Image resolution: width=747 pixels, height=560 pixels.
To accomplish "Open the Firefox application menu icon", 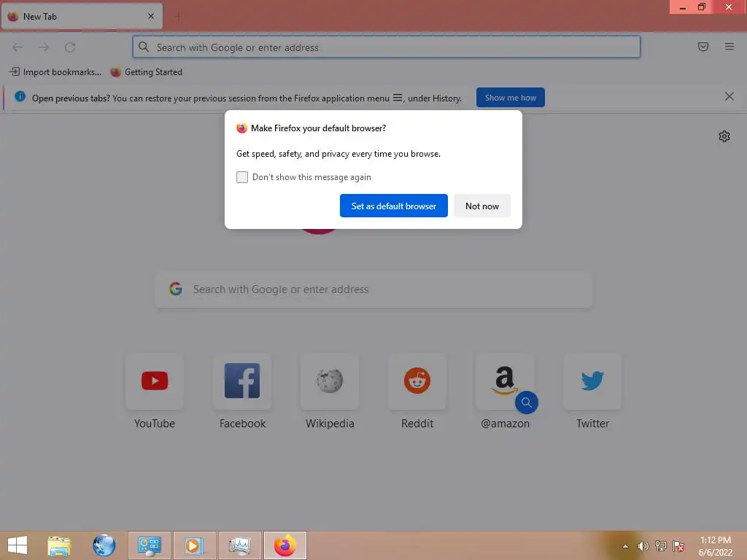I will pyautogui.click(x=729, y=47).
